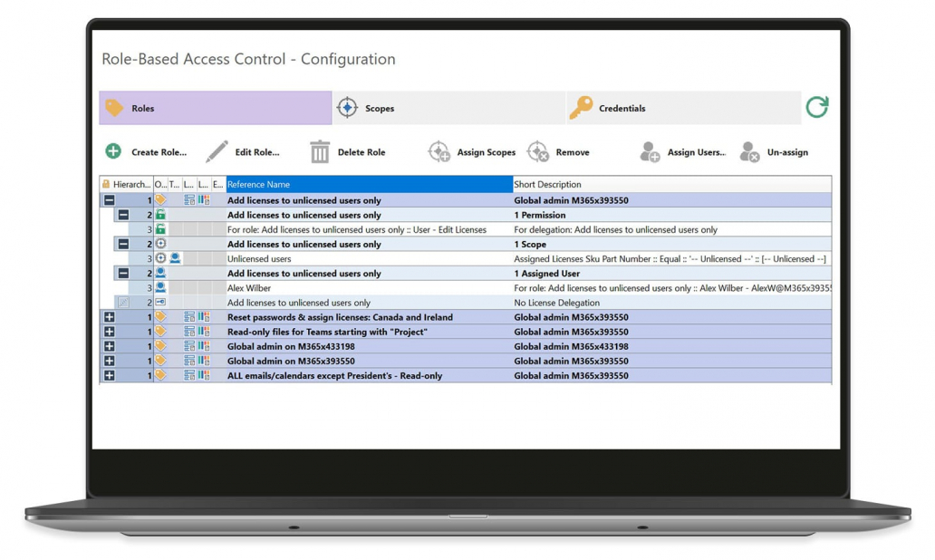The height and width of the screenshot is (560, 935).
Task: Select "Alex Wilber" assigned user row
Action: (x=248, y=288)
